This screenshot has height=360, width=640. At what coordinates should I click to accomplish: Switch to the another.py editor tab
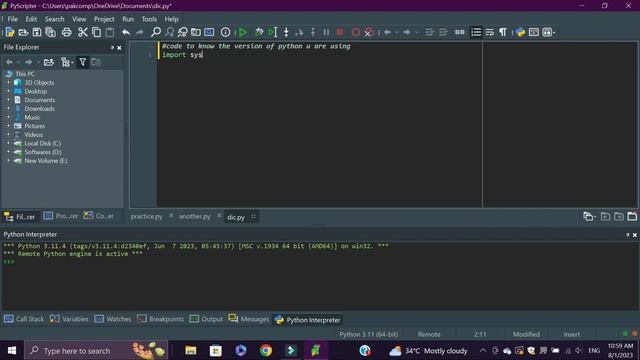click(x=195, y=217)
